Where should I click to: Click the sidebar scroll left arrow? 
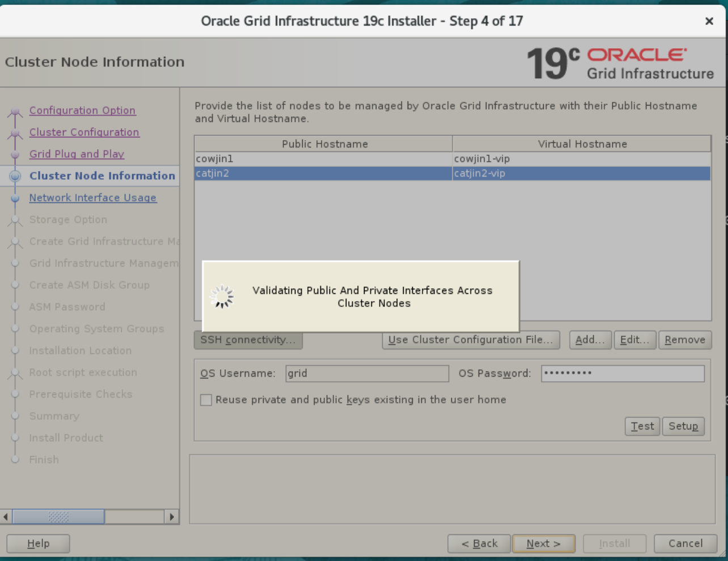[x=6, y=517]
